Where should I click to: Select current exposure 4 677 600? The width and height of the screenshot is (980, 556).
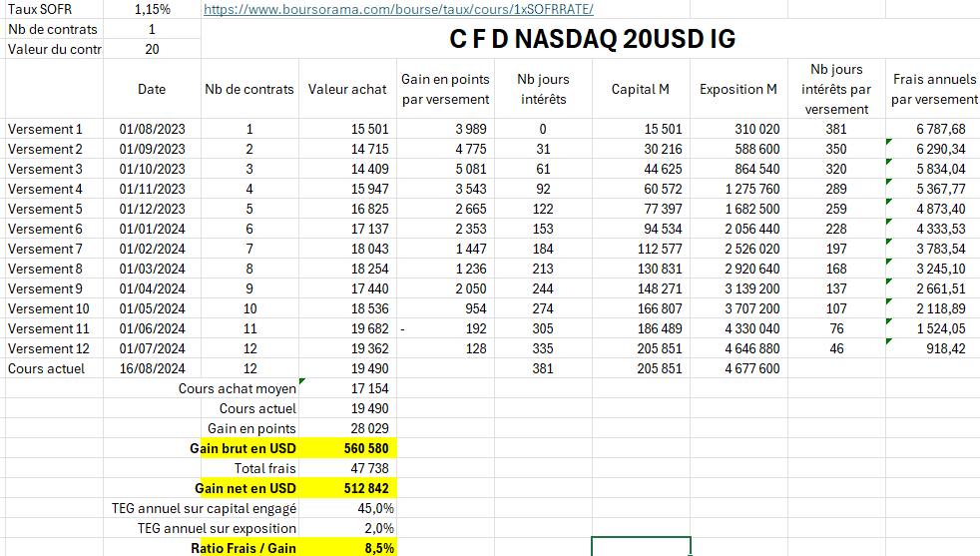click(738, 369)
